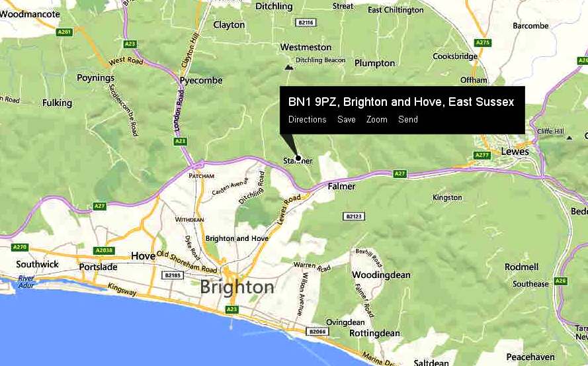Click the Ditchling Beacon triangle peak icon
This screenshot has height=366, width=588.
click(288, 68)
